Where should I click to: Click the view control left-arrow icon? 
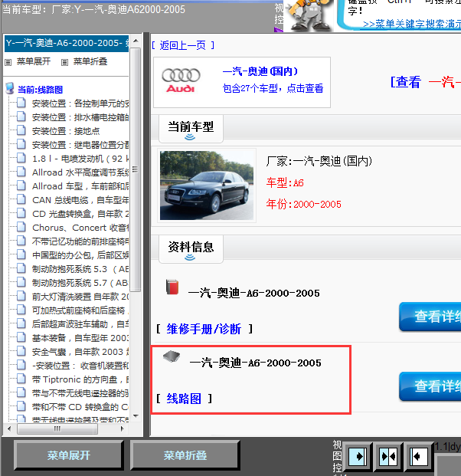tap(419, 456)
